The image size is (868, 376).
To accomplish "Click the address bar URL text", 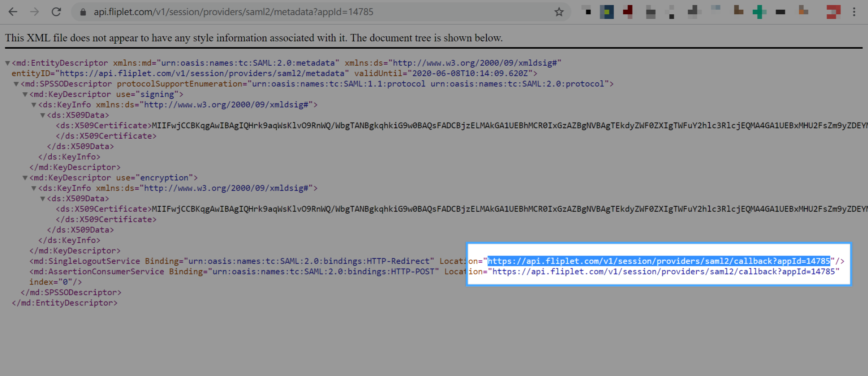I will coord(233,12).
